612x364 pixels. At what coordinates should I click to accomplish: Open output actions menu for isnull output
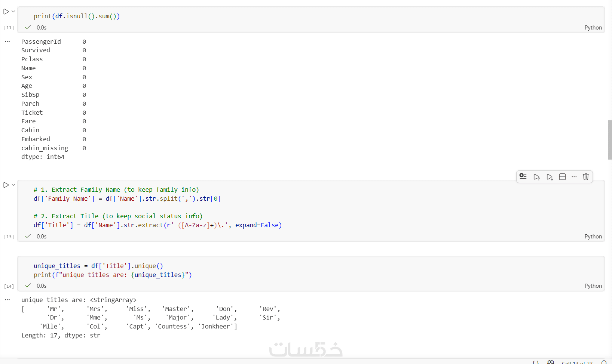point(7,41)
